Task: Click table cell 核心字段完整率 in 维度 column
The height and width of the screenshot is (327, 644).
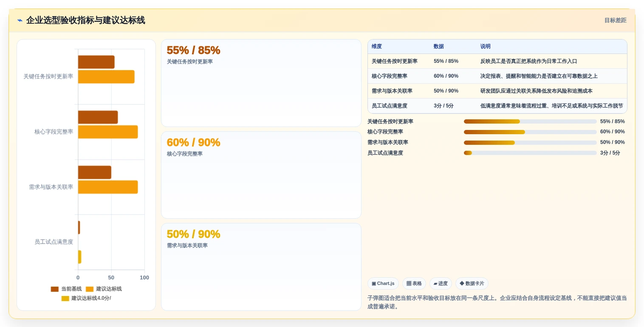Action: (x=390, y=76)
